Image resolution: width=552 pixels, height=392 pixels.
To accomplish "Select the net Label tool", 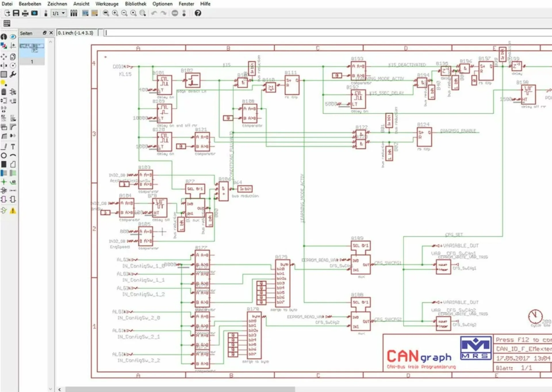I will [13, 182].
